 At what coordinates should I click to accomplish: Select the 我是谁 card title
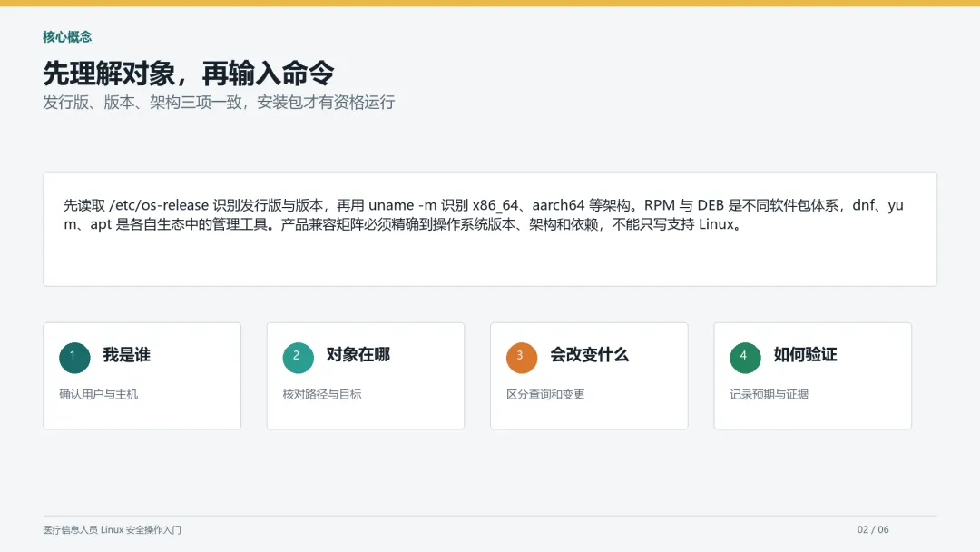(127, 355)
